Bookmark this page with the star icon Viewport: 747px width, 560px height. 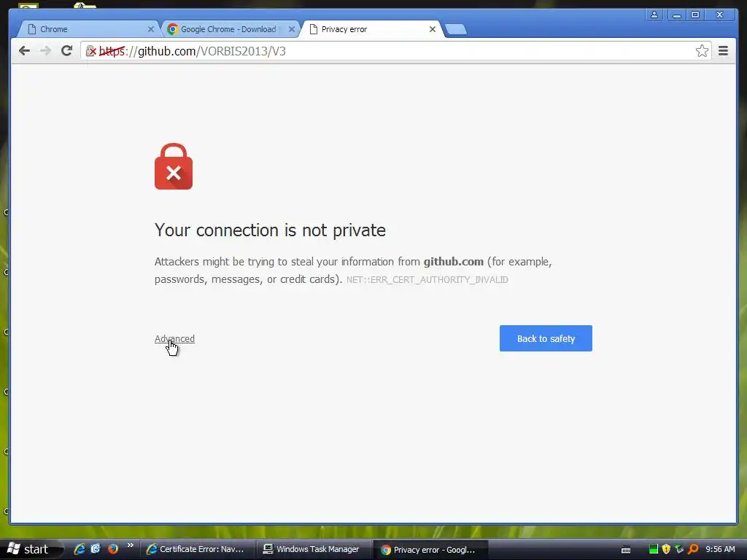click(x=702, y=51)
